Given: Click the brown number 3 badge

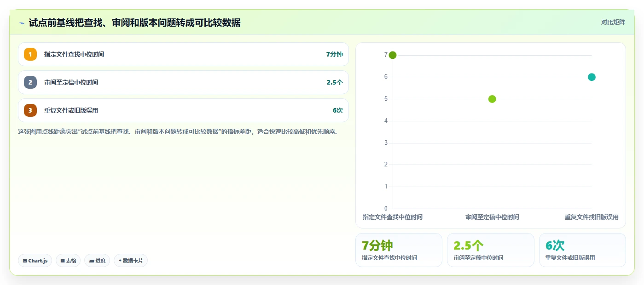Looking at the screenshot, I should (30, 110).
